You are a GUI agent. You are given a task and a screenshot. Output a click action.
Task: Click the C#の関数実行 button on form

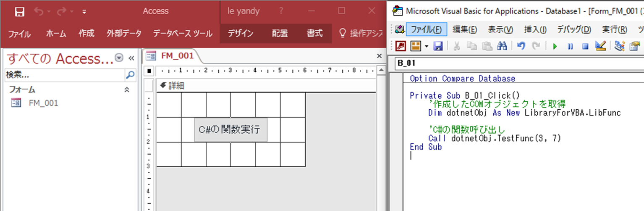(230, 129)
